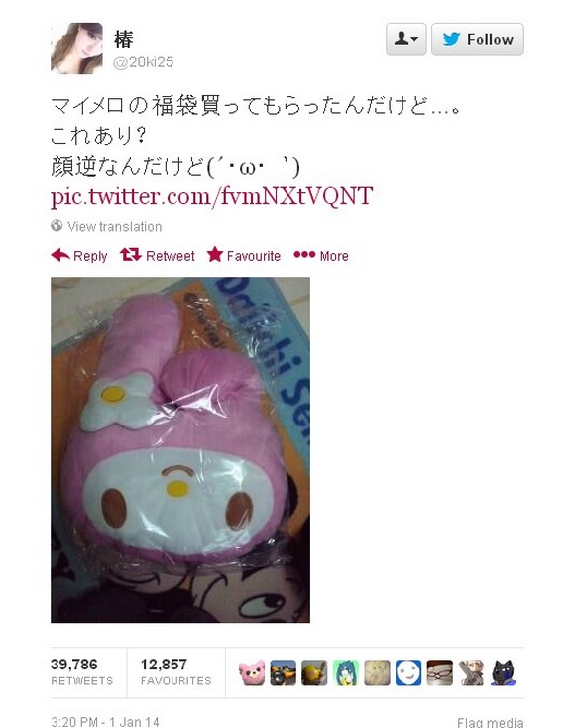This screenshot has height=728, width=575.
Task: Open the My Melody plush photo
Action: click(180, 449)
